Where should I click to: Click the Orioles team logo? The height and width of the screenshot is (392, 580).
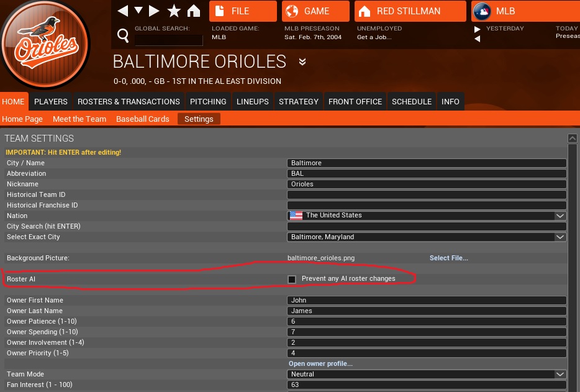click(x=47, y=45)
